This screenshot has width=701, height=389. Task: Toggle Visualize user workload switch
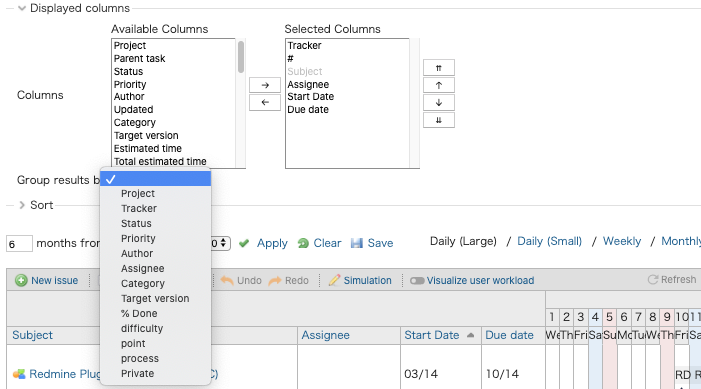(x=417, y=281)
